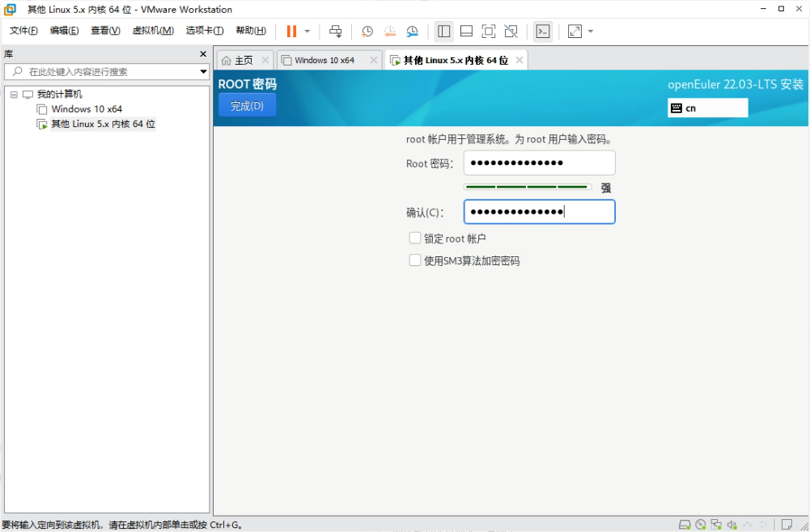Enable 锁定 root 帐户 checkbox
Image resolution: width=810 pixels, height=532 pixels.
pos(415,238)
